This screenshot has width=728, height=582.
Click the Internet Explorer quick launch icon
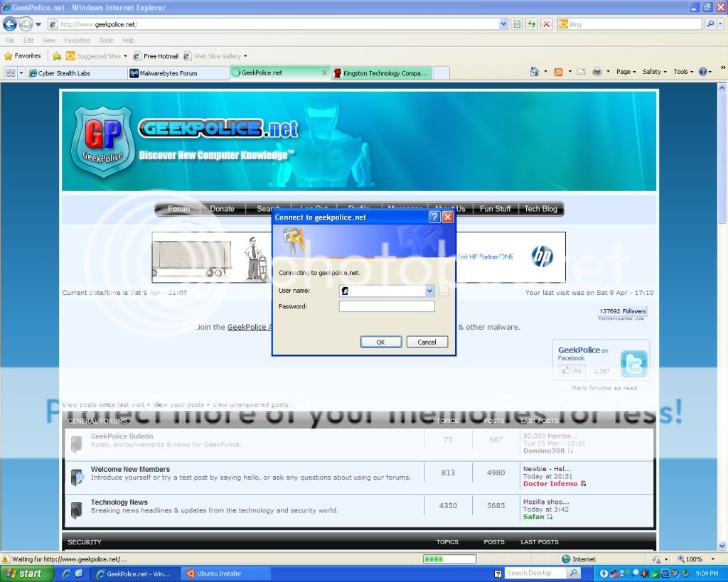pyautogui.click(x=66, y=573)
